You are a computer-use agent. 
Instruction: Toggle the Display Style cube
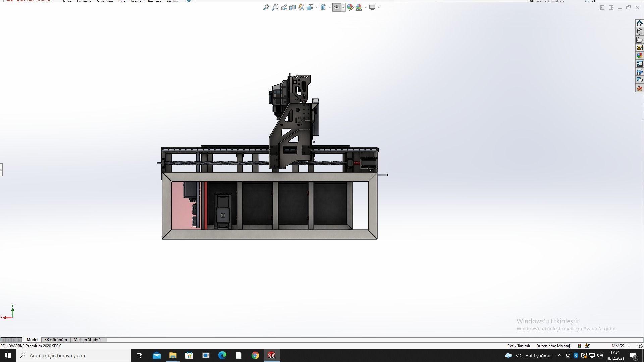[324, 7]
